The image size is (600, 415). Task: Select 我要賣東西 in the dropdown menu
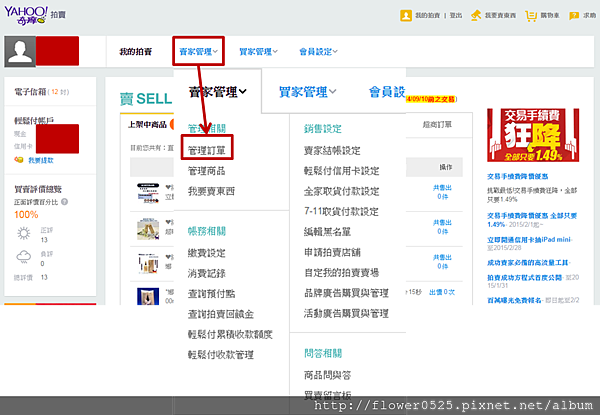(211, 191)
